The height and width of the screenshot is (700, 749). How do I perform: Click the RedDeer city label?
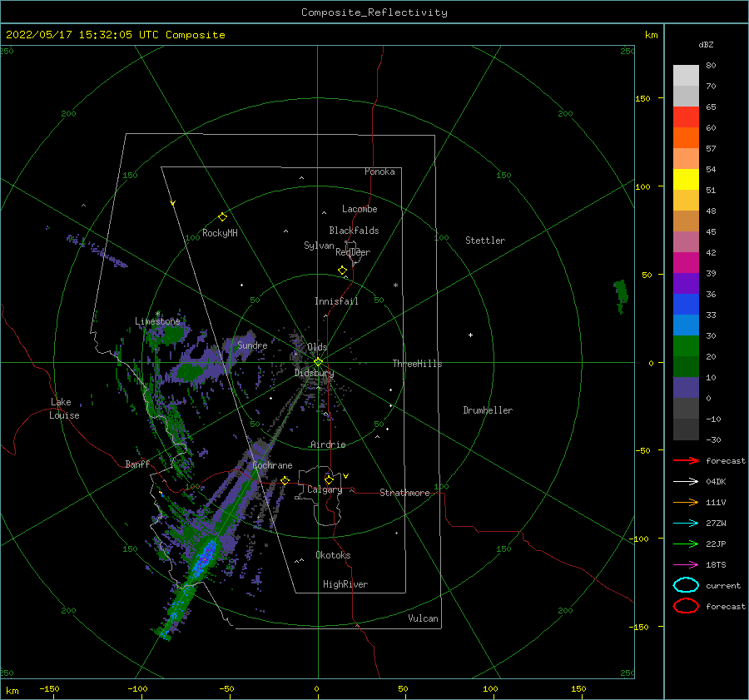(x=353, y=252)
